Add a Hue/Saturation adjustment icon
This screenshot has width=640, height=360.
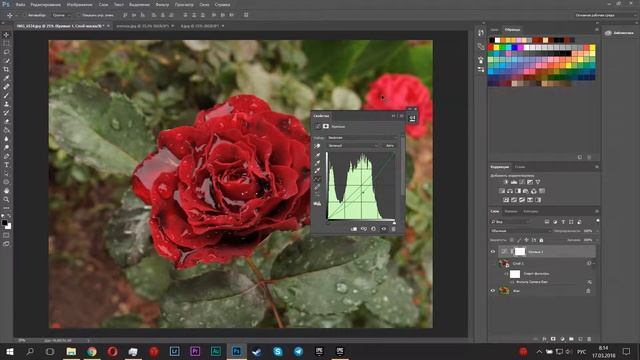502,191
